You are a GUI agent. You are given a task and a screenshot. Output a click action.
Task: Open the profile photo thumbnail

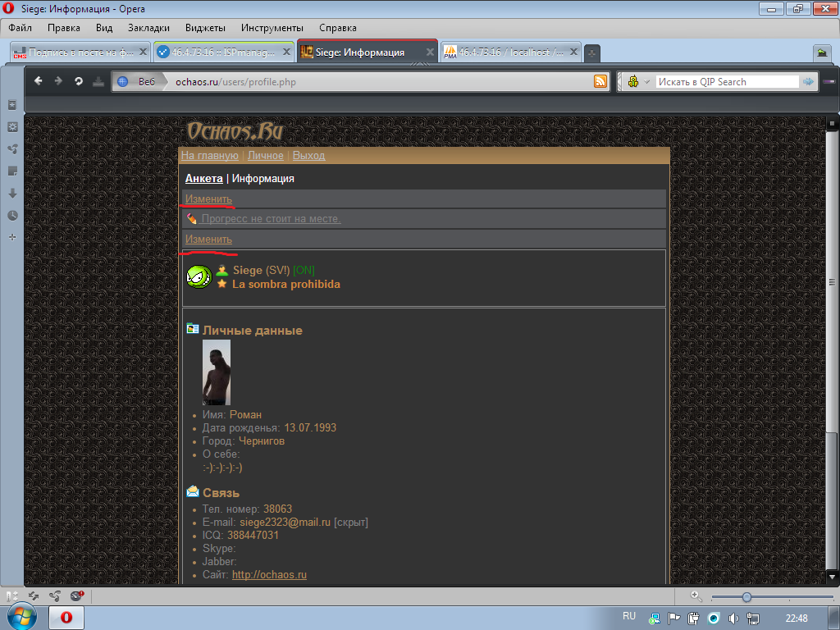coord(217,372)
